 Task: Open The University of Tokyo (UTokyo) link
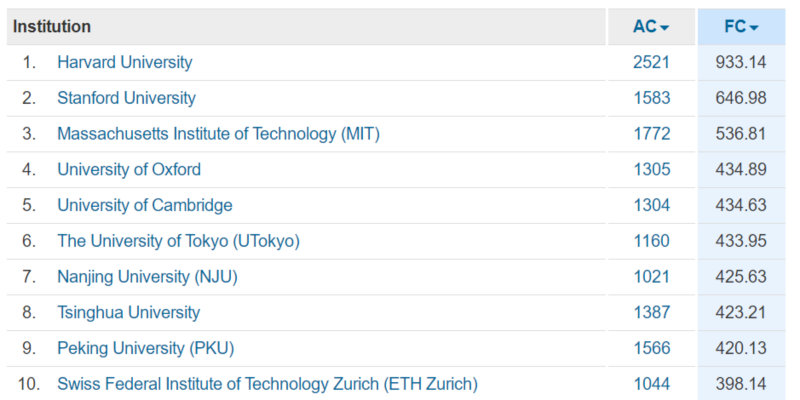click(178, 241)
